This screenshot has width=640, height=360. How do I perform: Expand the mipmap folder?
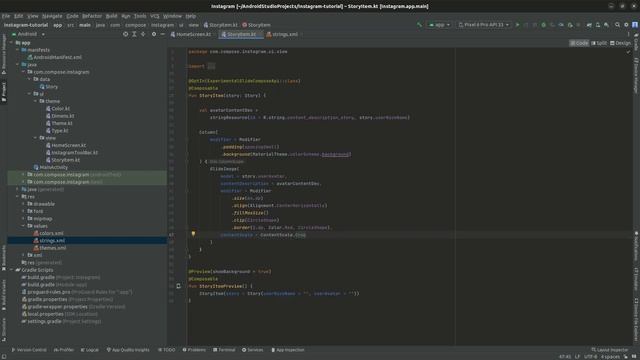coord(24,218)
